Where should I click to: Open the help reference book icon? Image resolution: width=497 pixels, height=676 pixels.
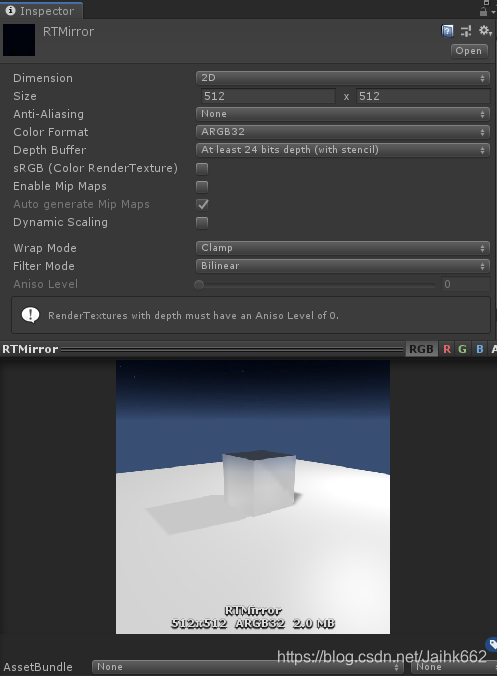[x=447, y=31]
